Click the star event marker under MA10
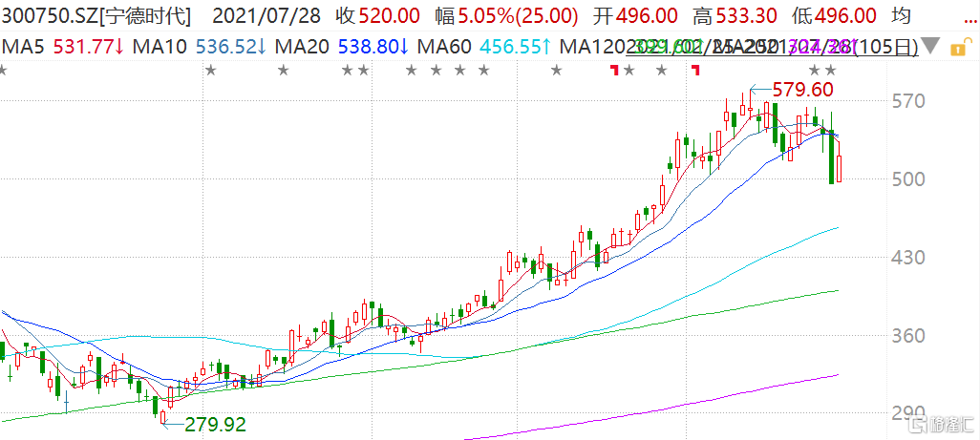The height and width of the screenshot is (440, 980). (x=211, y=71)
